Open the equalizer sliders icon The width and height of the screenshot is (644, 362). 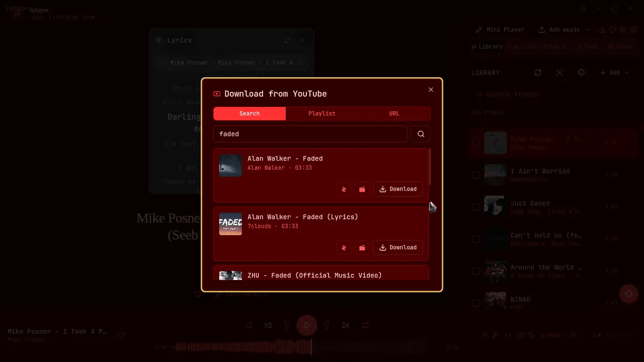[485, 335]
